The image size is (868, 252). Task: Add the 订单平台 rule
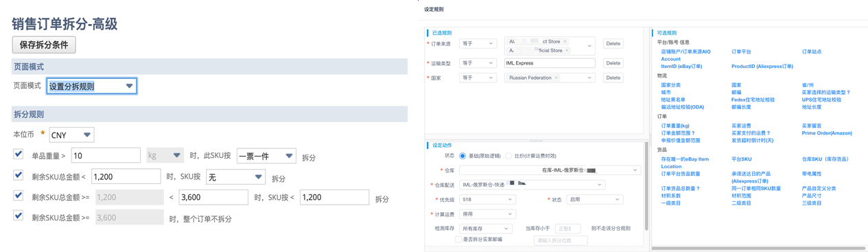pos(741,51)
